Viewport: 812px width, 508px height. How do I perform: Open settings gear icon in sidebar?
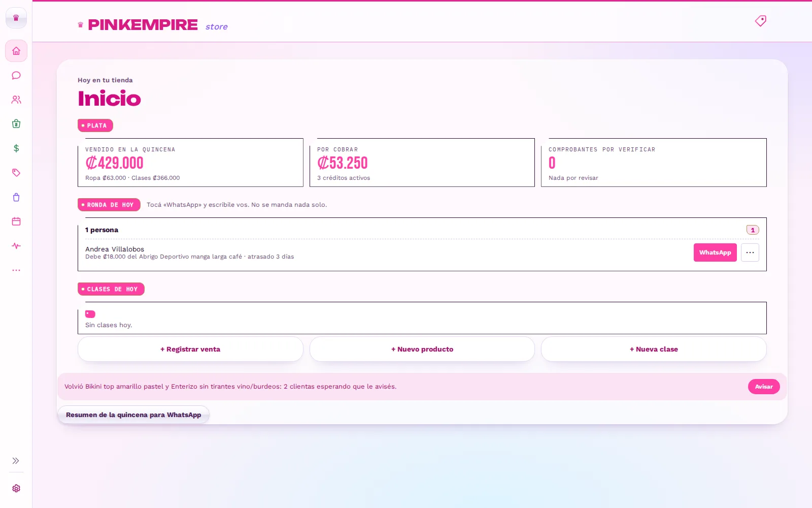pyautogui.click(x=16, y=488)
